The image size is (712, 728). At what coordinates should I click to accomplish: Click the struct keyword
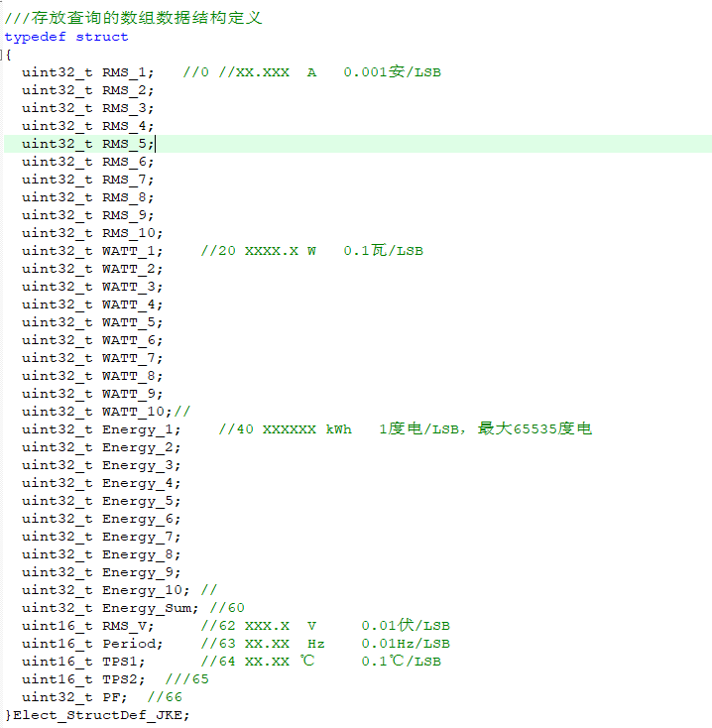coord(102,37)
